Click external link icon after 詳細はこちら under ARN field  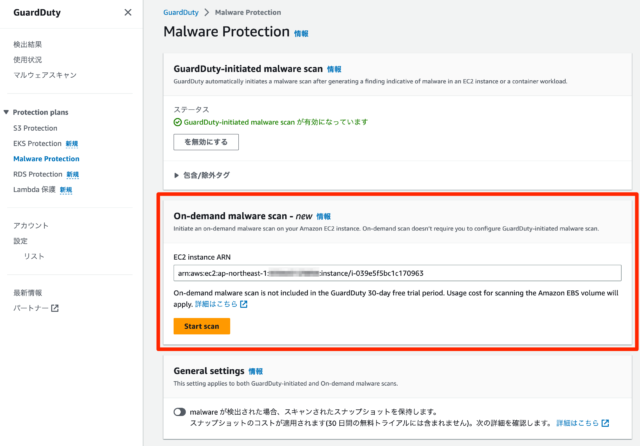[x=244, y=304]
